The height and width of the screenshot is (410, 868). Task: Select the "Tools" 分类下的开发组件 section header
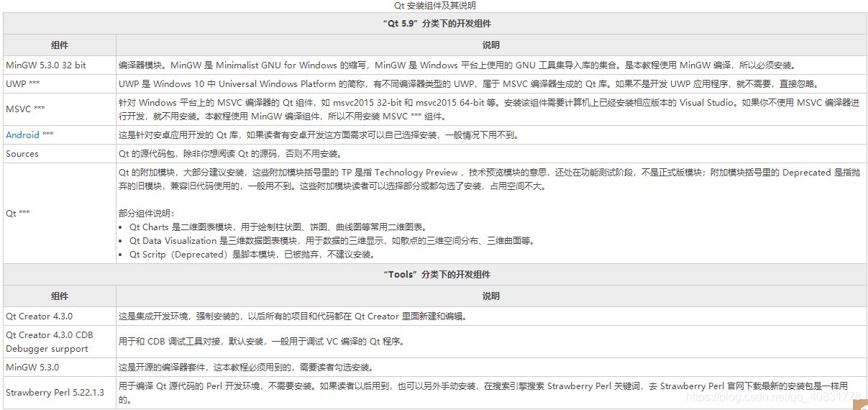pyautogui.click(x=436, y=275)
